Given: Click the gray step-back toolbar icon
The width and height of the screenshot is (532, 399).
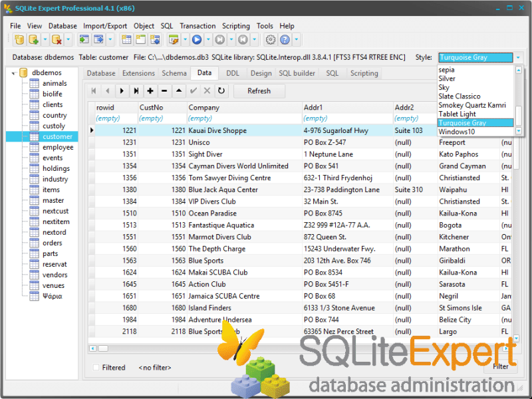Looking at the screenshot, I should 243,40.
